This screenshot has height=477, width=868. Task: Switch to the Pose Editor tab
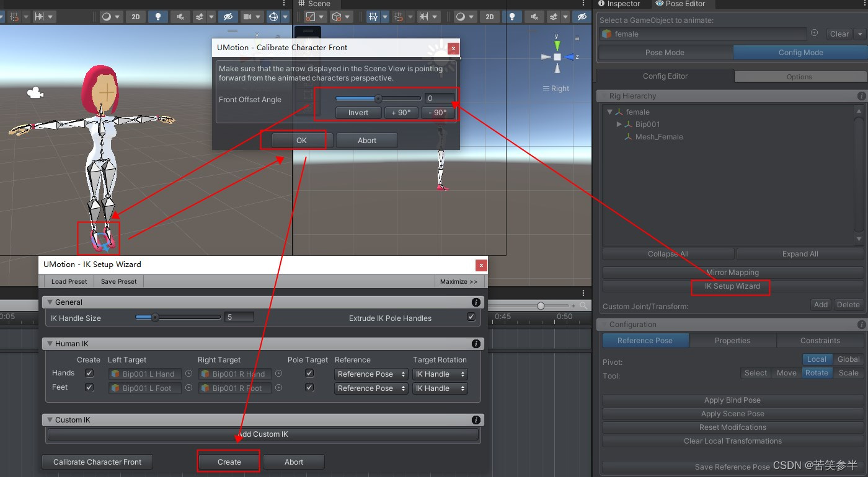pyautogui.click(x=681, y=4)
